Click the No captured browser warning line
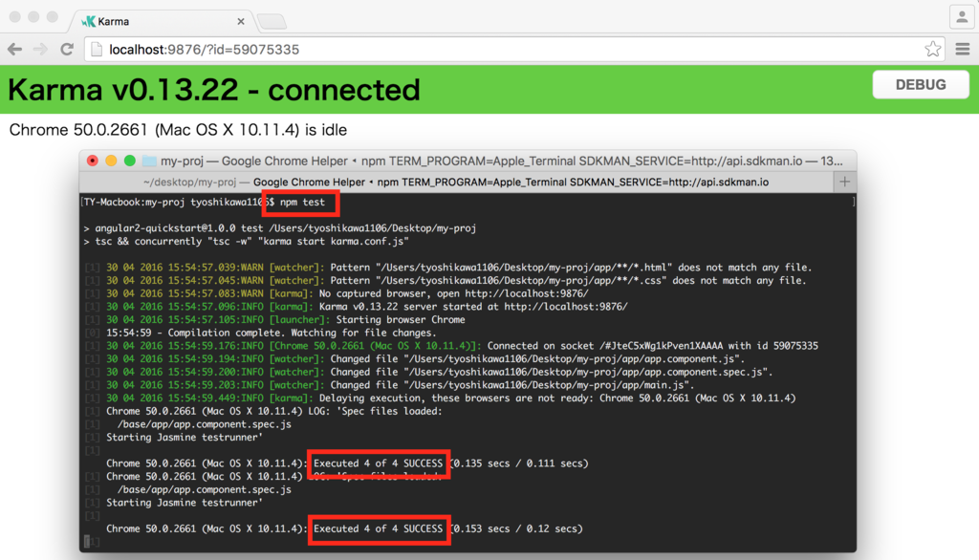 pyautogui.click(x=337, y=293)
